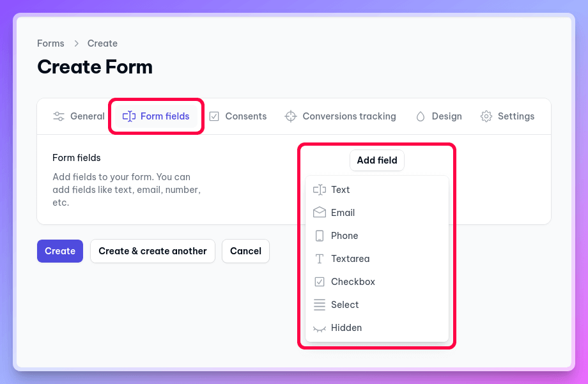
Task: Click the Create button
Action: (x=59, y=251)
